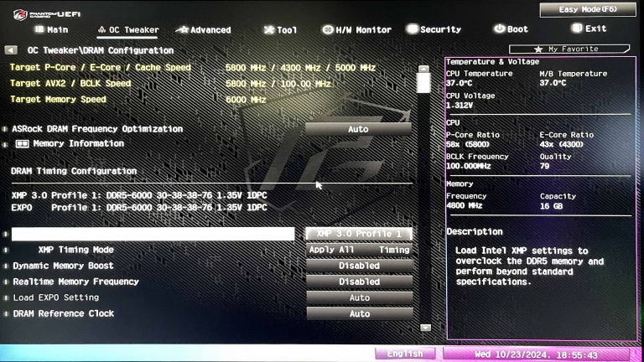Select the Dynamic Memory Boost label

coord(63,266)
